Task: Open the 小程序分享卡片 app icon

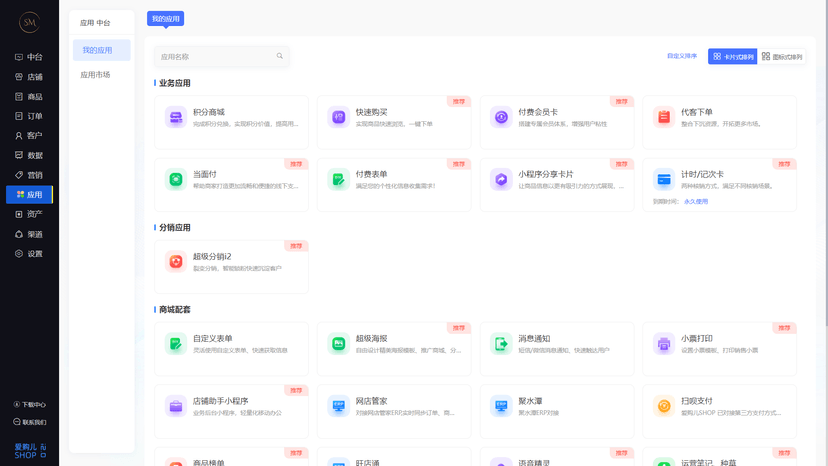Action: point(501,179)
